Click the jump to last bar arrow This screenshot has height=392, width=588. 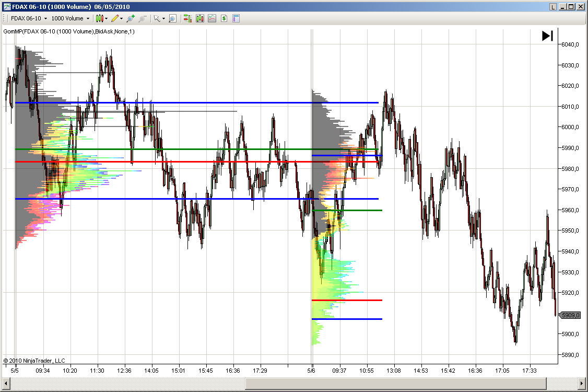point(547,36)
